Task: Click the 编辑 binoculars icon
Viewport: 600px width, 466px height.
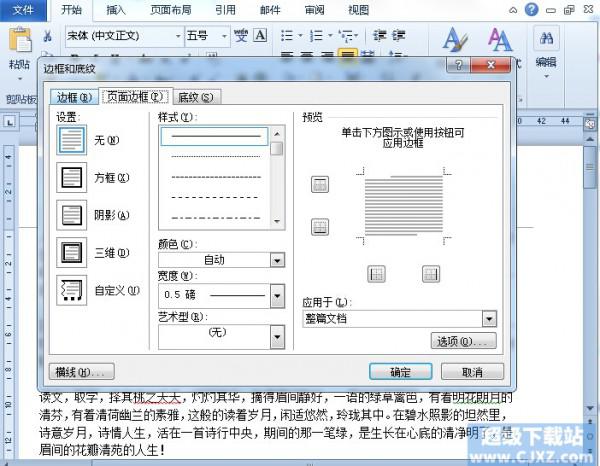Action: (546, 38)
